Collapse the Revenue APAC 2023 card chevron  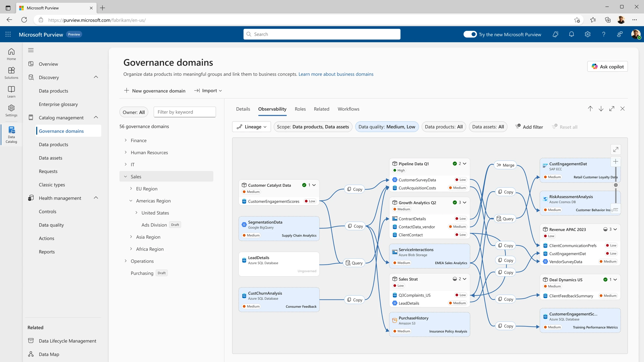click(x=615, y=229)
